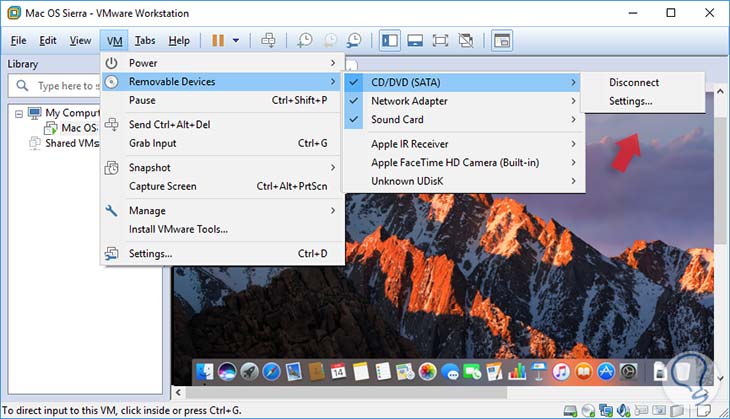730x419 pixels.
Task: Open App Store icon in dock
Action: tap(606, 372)
